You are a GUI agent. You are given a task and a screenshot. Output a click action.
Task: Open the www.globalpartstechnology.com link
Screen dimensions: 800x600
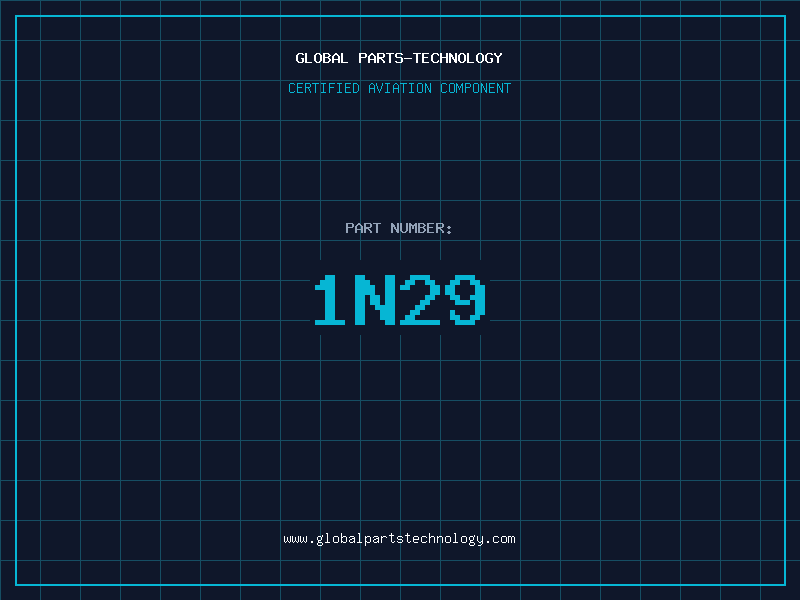pos(399,539)
